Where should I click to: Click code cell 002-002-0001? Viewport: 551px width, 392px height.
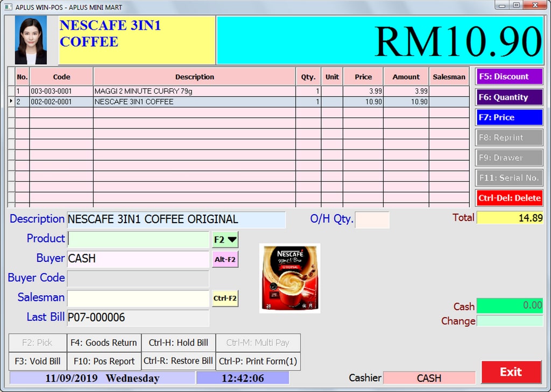61,102
